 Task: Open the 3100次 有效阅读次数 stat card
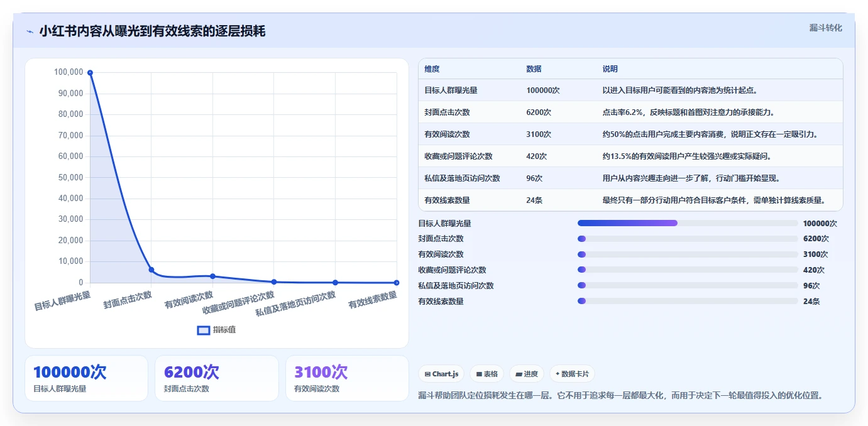(x=347, y=378)
